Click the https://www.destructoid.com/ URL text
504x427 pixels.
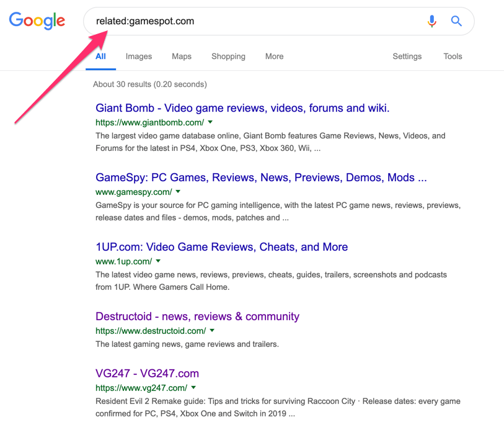coord(151,331)
